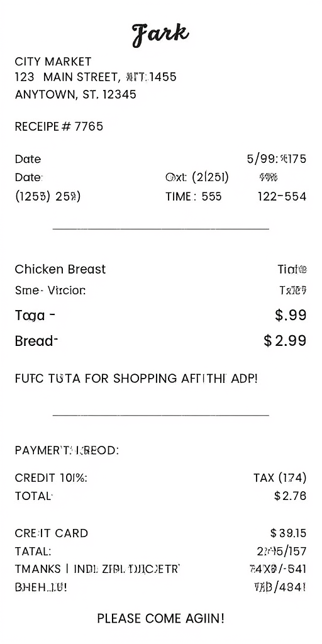Image resolution: width=322 pixels, height=644 pixels.
Task: Click the lower horizontal divider line
Action: click(x=160, y=415)
